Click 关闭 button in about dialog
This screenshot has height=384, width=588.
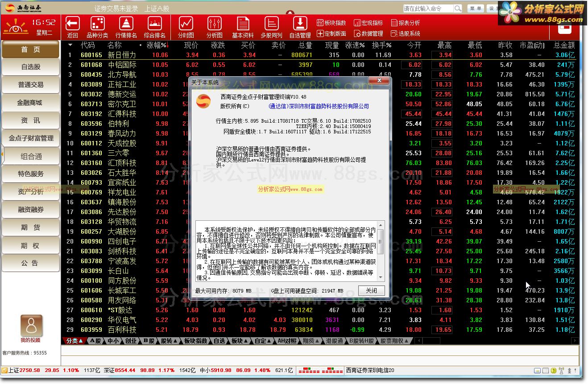371,290
